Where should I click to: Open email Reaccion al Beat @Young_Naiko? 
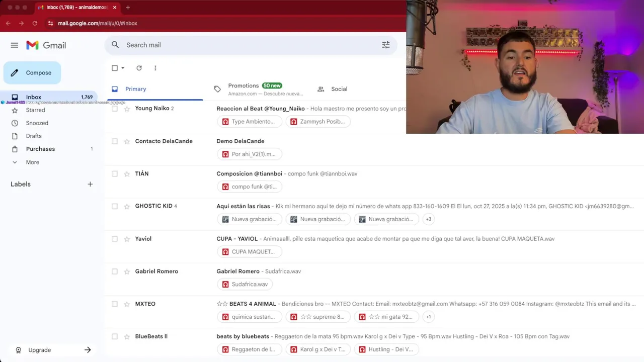click(261, 109)
